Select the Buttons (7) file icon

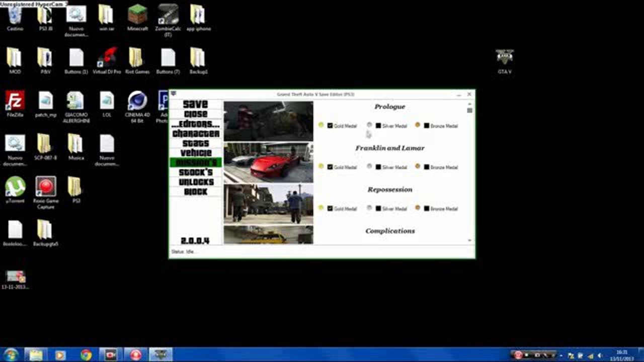pos(168,61)
